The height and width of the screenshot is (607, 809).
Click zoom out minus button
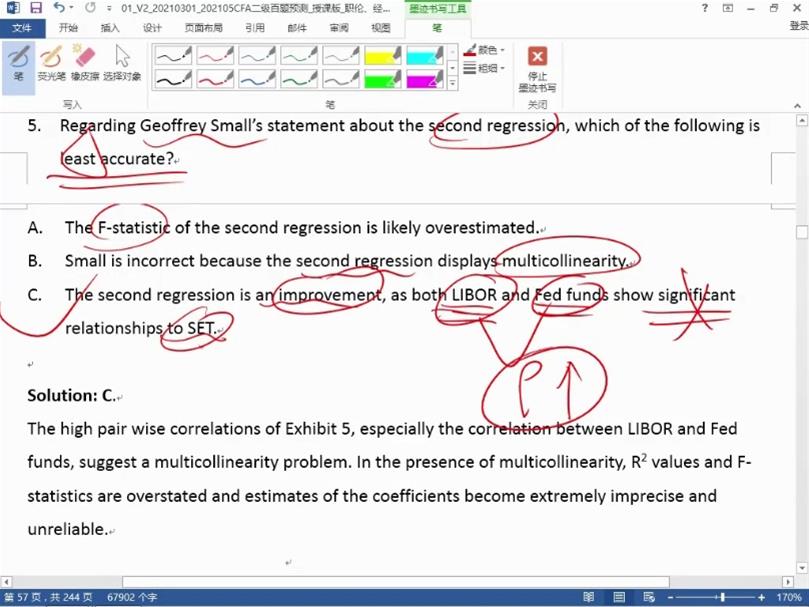[x=670, y=597]
